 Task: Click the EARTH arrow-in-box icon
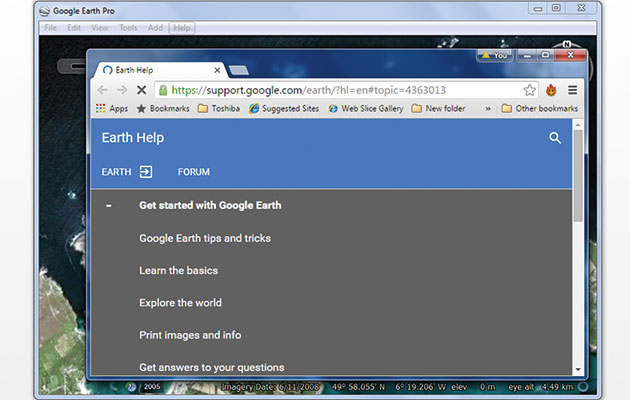(x=146, y=172)
